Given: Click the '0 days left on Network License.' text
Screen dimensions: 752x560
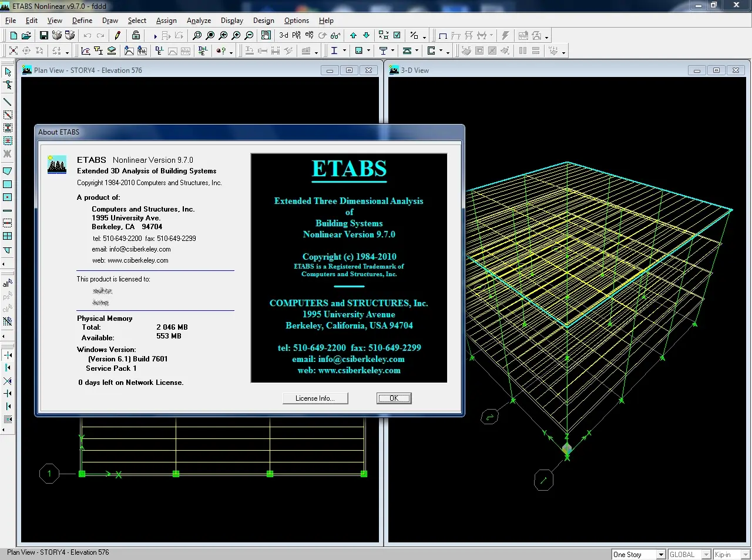Looking at the screenshot, I should click(x=131, y=383).
